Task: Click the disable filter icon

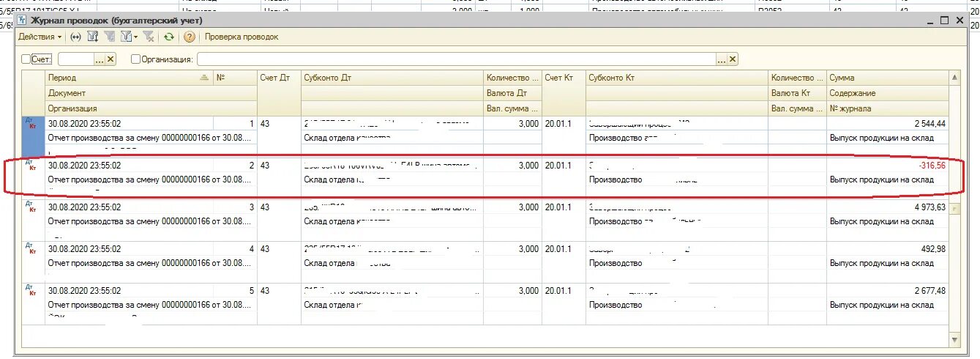Action: click(x=149, y=37)
